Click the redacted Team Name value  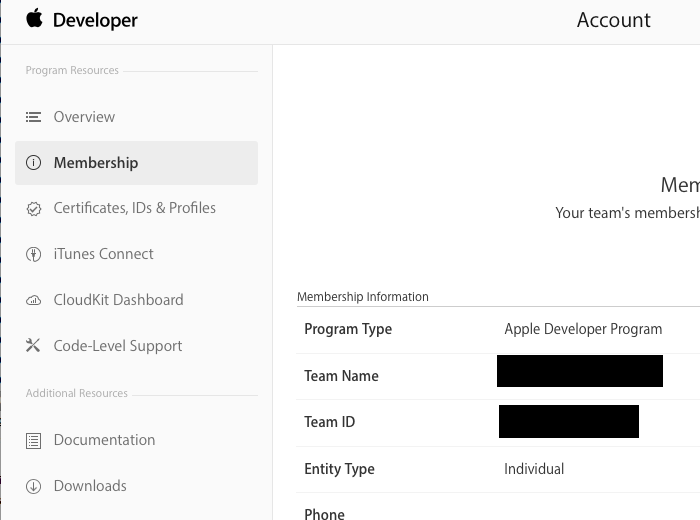(580, 371)
